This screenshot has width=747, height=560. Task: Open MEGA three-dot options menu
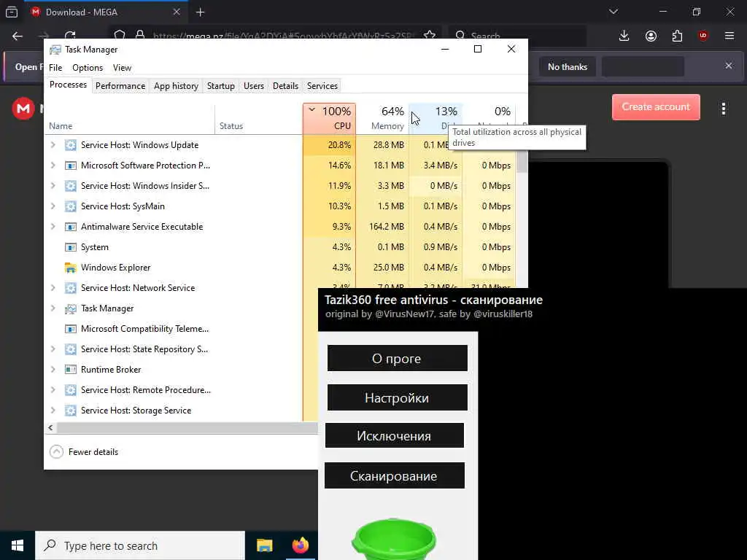point(723,109)
